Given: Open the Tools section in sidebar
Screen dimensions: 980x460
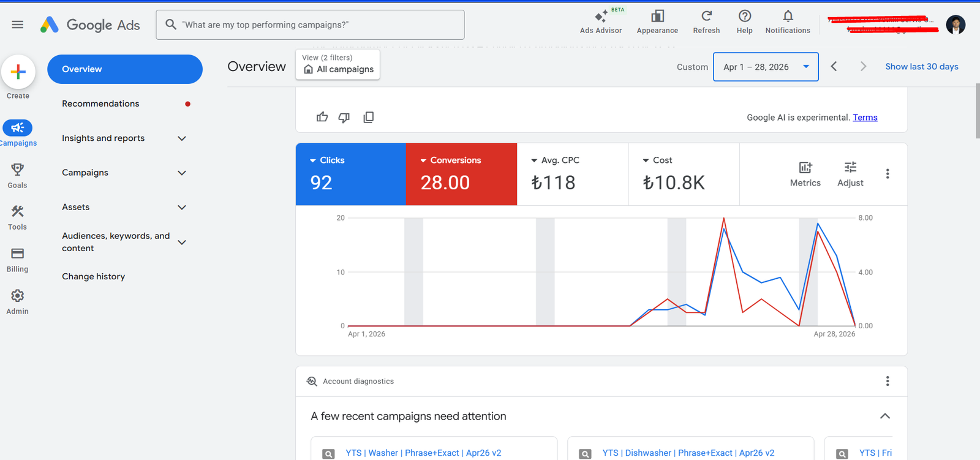Looking at the screenshot, I should [17, 217].
